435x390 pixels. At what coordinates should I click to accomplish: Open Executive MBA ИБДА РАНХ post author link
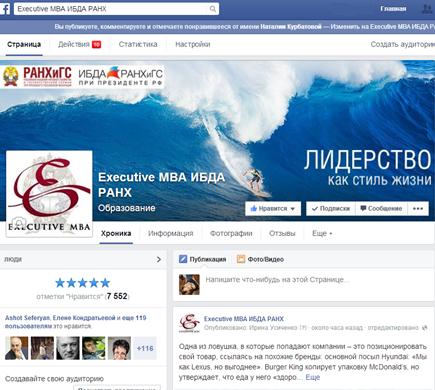click(244, 319)
